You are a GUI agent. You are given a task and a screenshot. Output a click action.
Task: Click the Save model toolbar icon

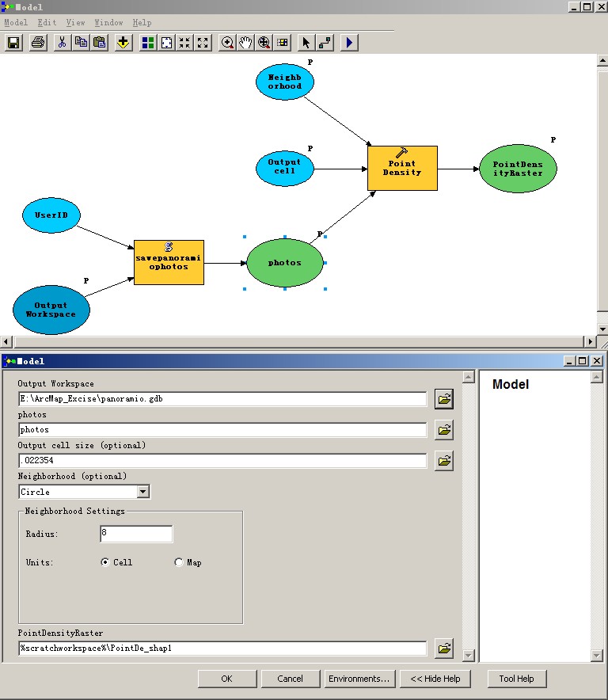click(x=13, y=43)
